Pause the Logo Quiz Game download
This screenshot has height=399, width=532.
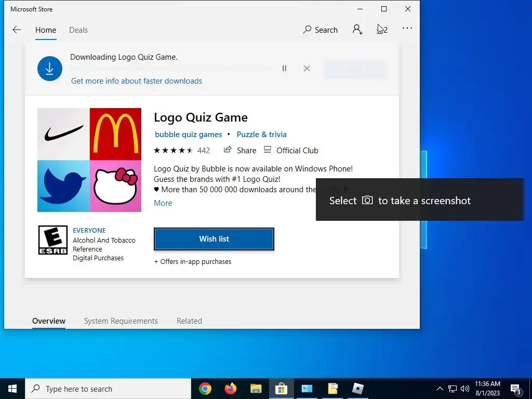pyautogui.click(x=284, y=69)
